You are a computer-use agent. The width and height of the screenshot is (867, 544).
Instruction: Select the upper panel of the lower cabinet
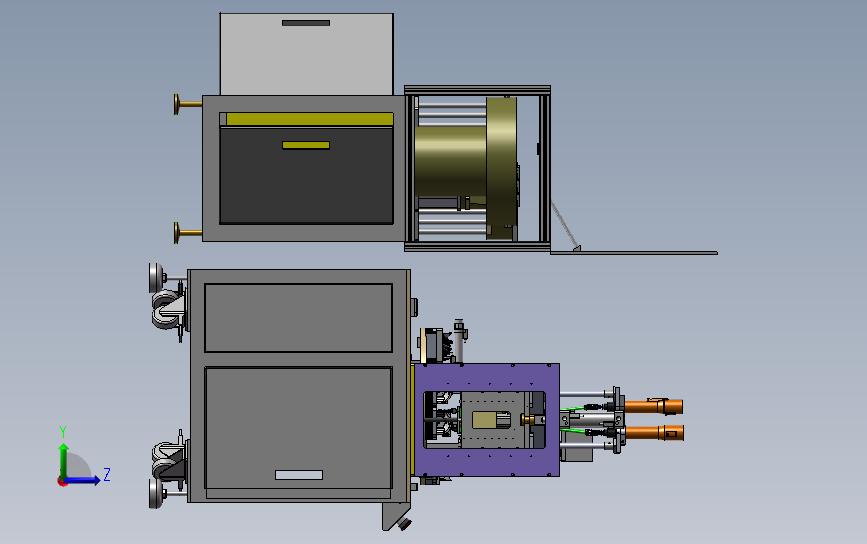pyautogui.click(x=299, y=318)
